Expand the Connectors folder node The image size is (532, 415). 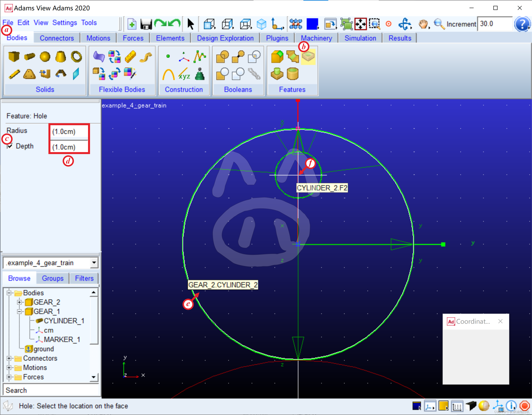9,358
